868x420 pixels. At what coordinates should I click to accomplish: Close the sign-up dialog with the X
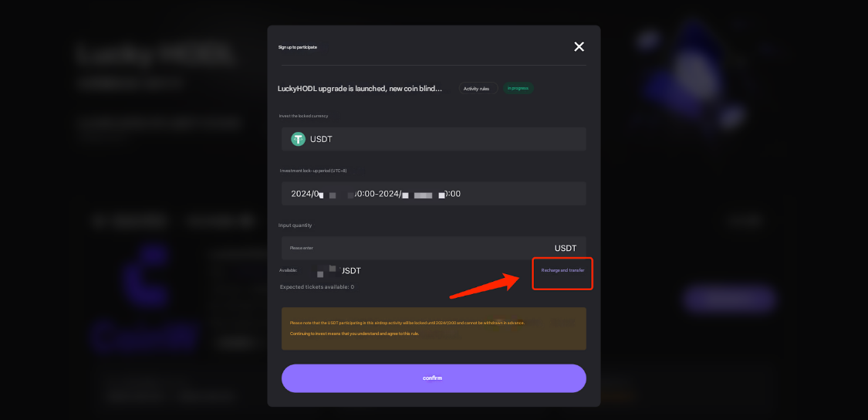[579, 46]
